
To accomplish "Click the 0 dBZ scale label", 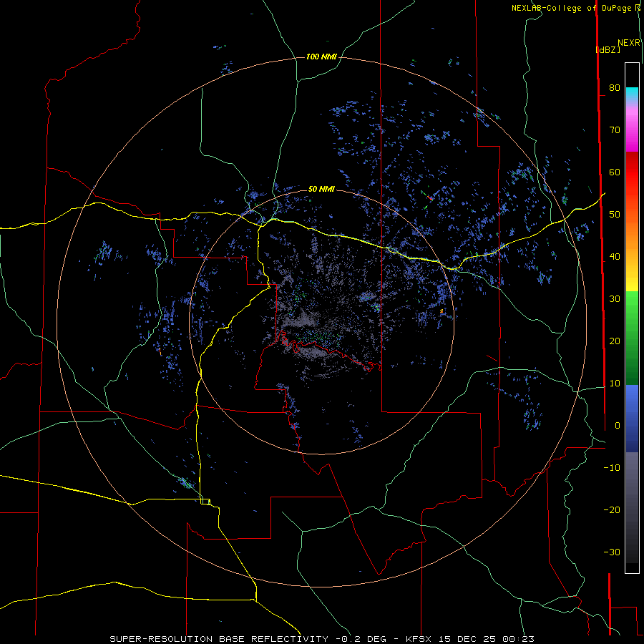I will coord(618,426).
